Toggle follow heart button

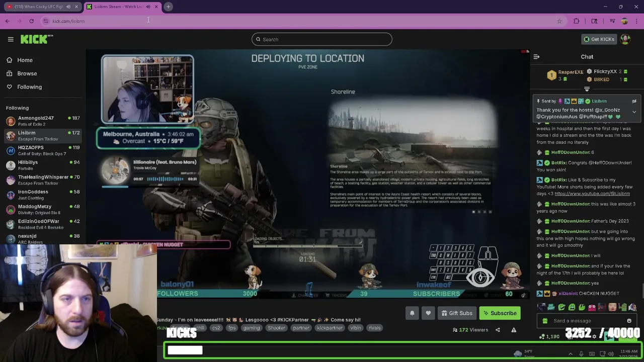point(428,313)
